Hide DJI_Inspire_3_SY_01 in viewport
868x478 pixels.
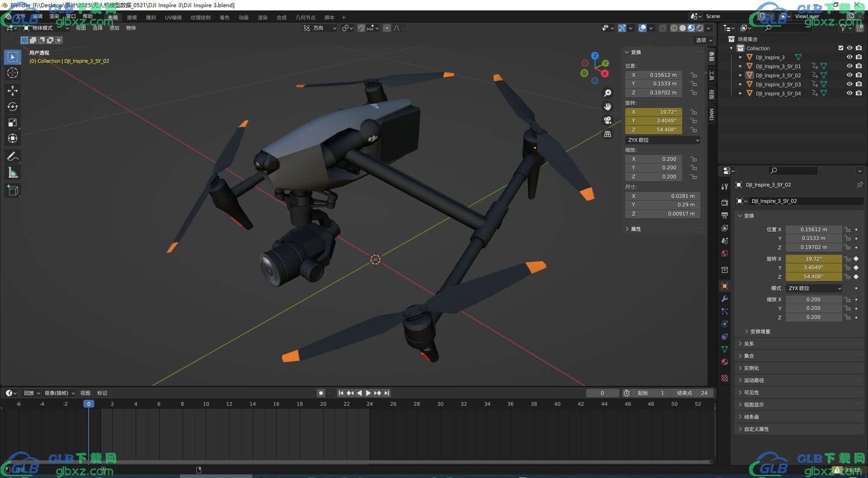click(x=849, y=66)
